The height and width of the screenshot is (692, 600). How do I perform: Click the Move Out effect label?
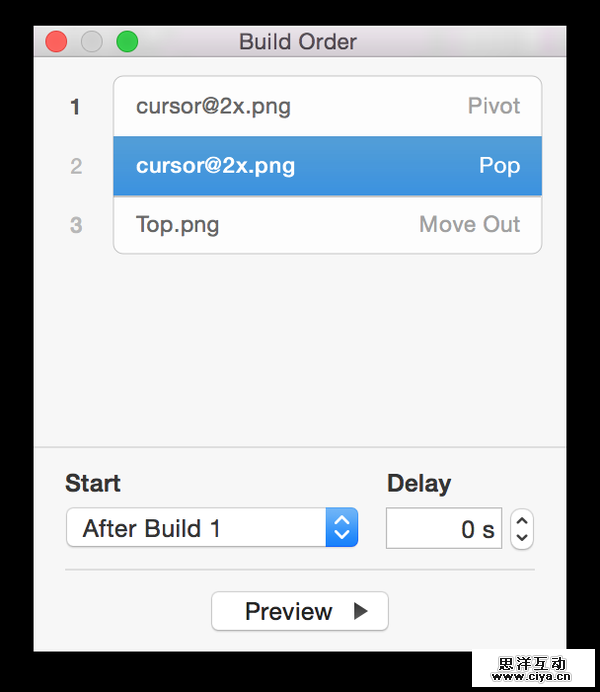469,224
